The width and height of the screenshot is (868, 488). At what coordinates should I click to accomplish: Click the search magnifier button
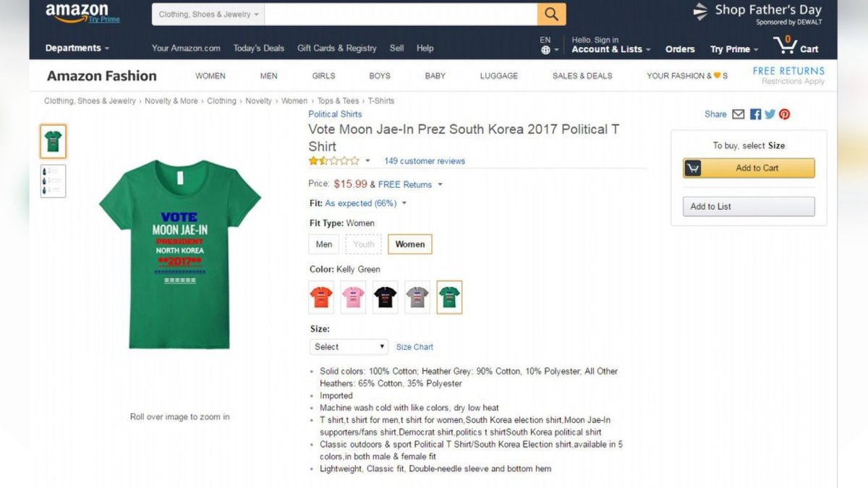[x=551, y=14]
